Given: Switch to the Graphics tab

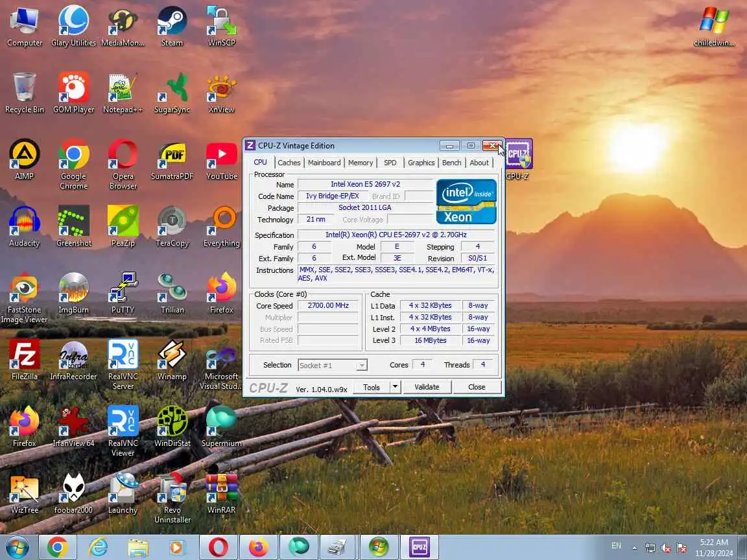Looking at the screenshot, I should pos(421,163).
